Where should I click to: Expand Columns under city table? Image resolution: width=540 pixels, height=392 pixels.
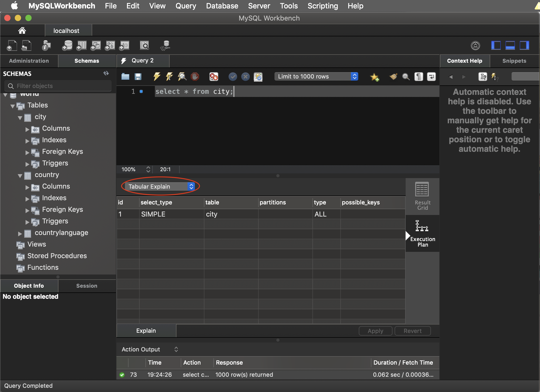(27, 129)
